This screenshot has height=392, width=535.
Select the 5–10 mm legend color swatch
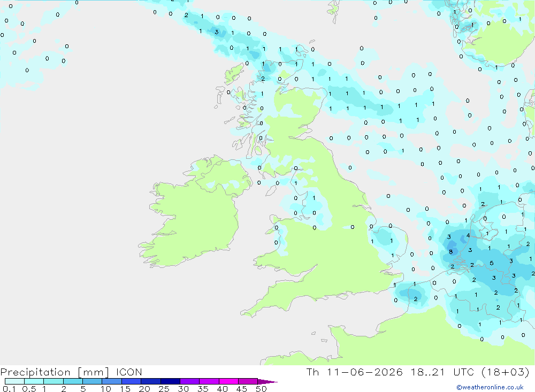pyautogui.click(x=93, y=381)
